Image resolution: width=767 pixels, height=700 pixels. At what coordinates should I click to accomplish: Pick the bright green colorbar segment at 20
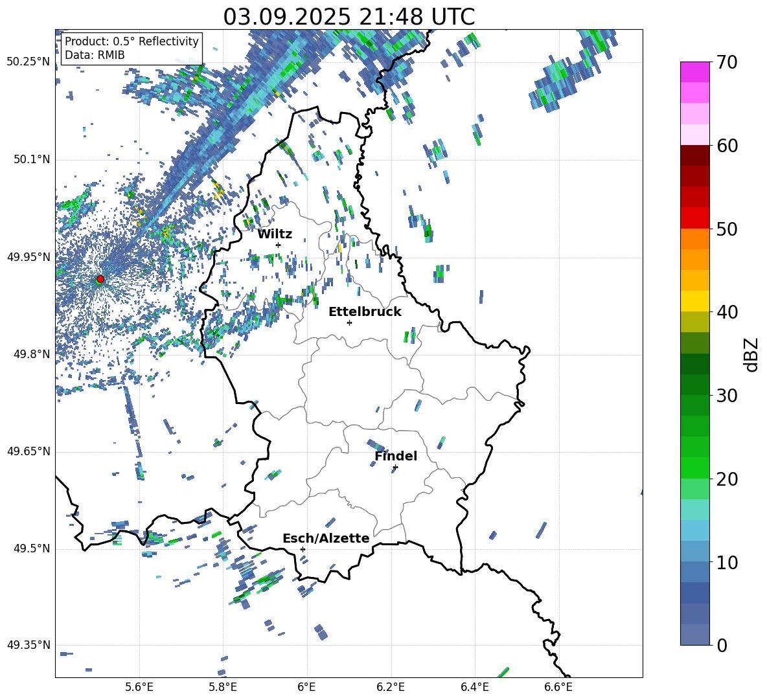(x=695, y=468)
